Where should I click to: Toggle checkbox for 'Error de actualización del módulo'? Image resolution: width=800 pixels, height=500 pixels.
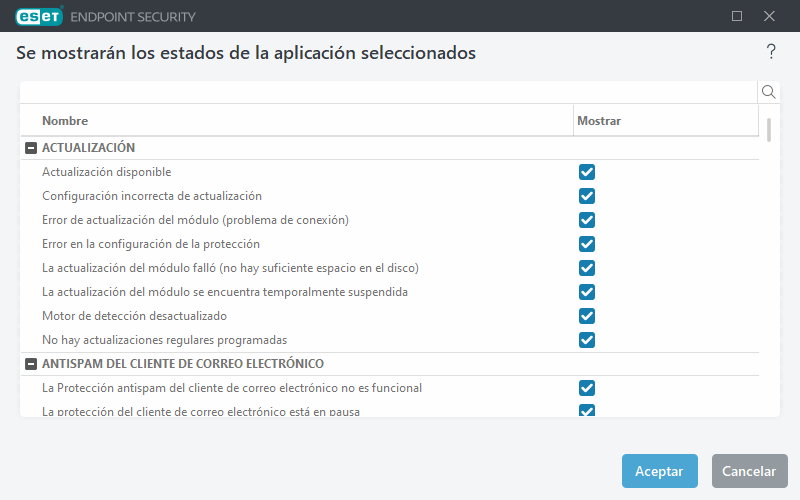587,220
